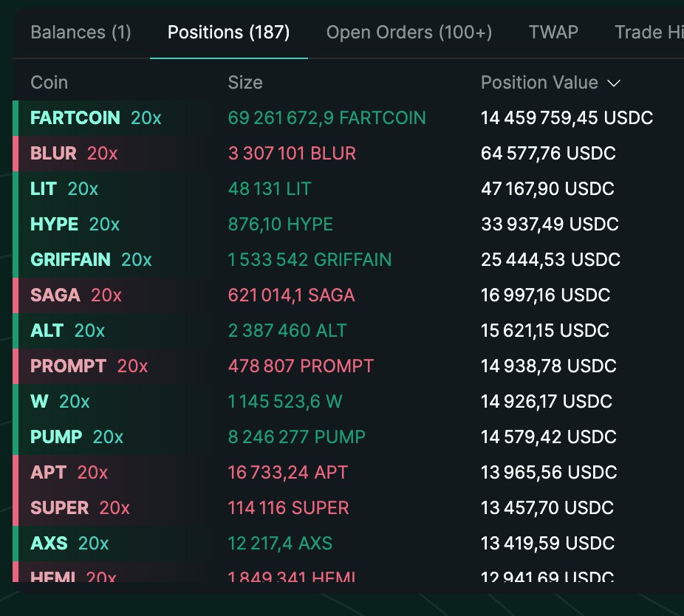Sort by Position Value chevron arrow
The height and width of the screenshot is (616, 684).
614,83
